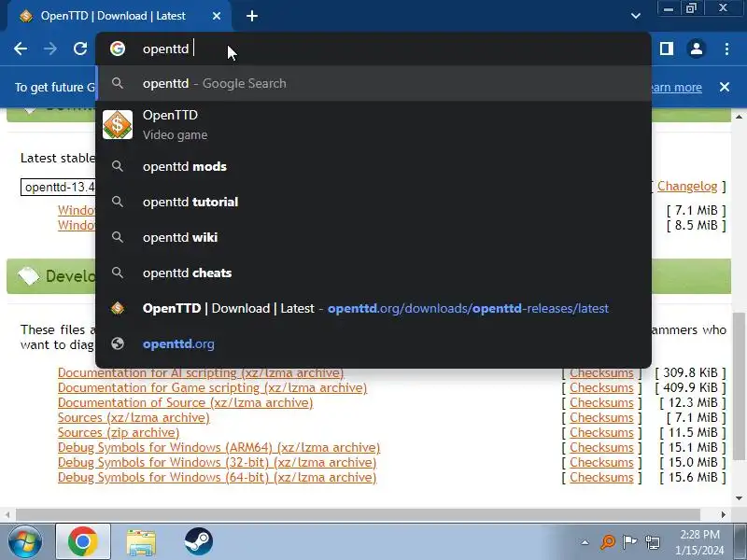
Task: Open the OpenTTD Download Latest history suggestion
Action: pyautogui.click(x=373, y=308)
